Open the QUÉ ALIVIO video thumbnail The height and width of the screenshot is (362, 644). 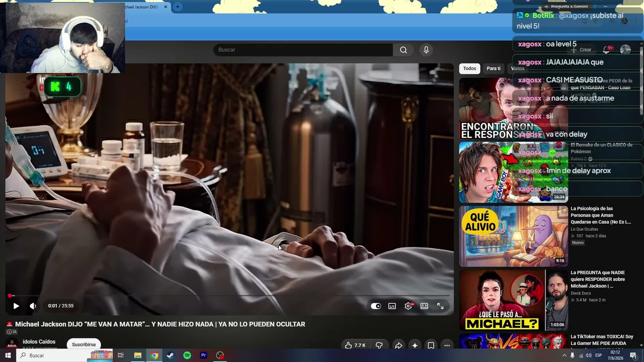pyautogui.click(x=513, y=236)
